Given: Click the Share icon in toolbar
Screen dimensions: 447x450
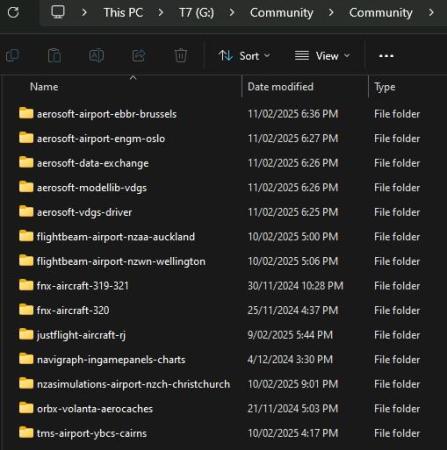Looking at the screenshot, I should coord(139,56).
